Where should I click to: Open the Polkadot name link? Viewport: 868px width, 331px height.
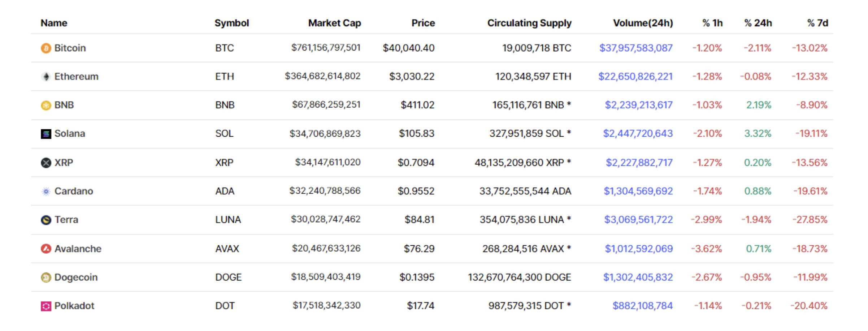[74, 306]
